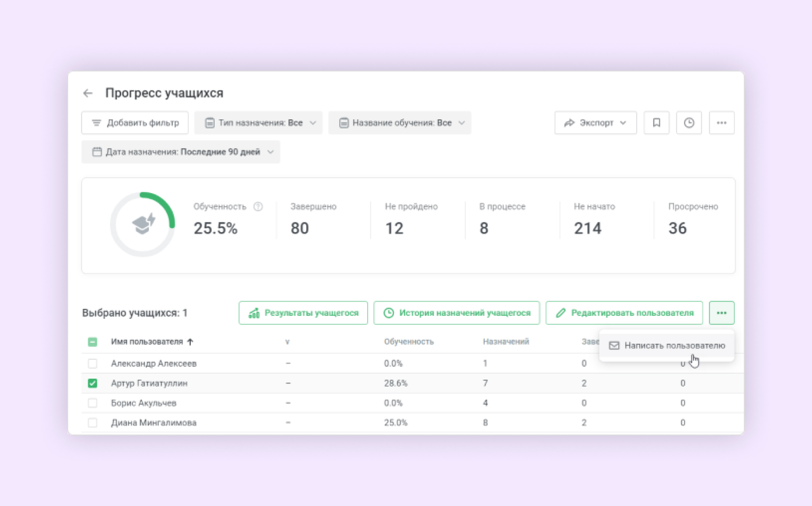Click the name Александр Алексеев
Screen dimensions: 812x506
click(154, 364)
